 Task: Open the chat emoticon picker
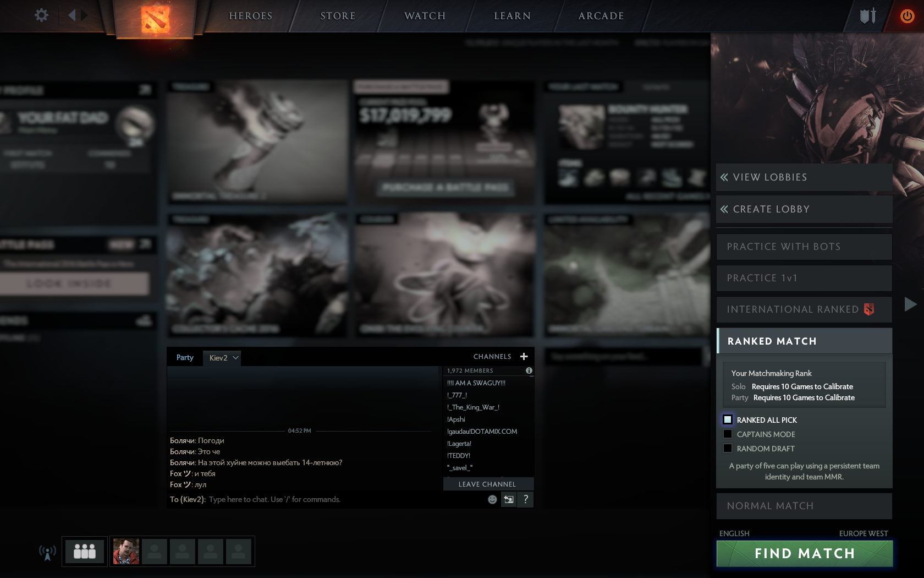492,499
